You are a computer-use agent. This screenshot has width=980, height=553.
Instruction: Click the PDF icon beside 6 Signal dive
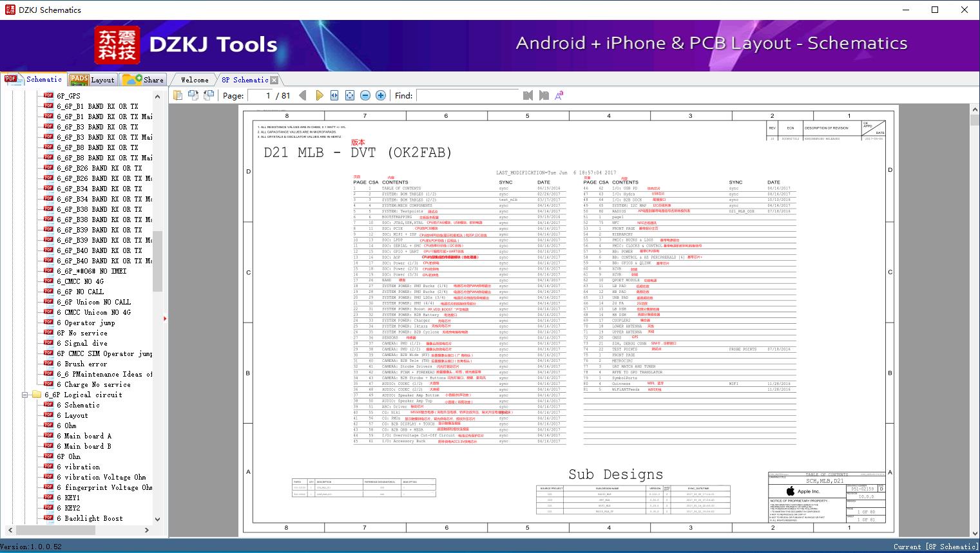click(48, 343)
